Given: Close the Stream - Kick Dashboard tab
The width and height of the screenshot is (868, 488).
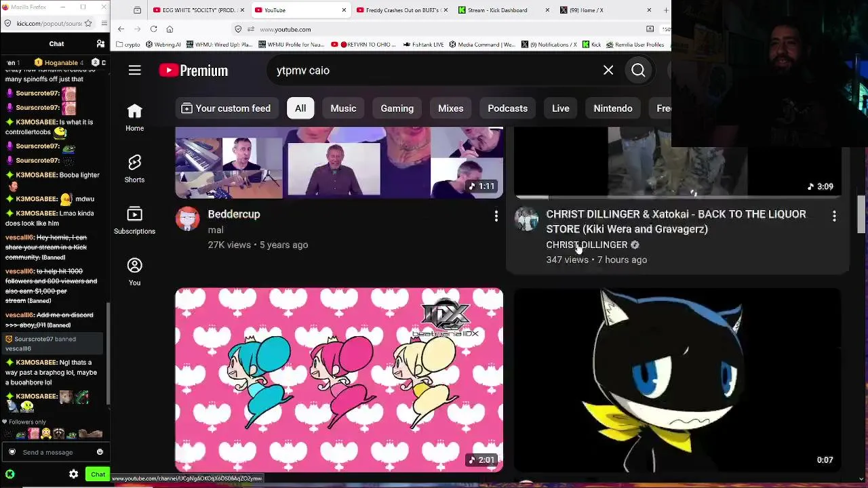Looking at the screenshot, I should tap(547, 10).
